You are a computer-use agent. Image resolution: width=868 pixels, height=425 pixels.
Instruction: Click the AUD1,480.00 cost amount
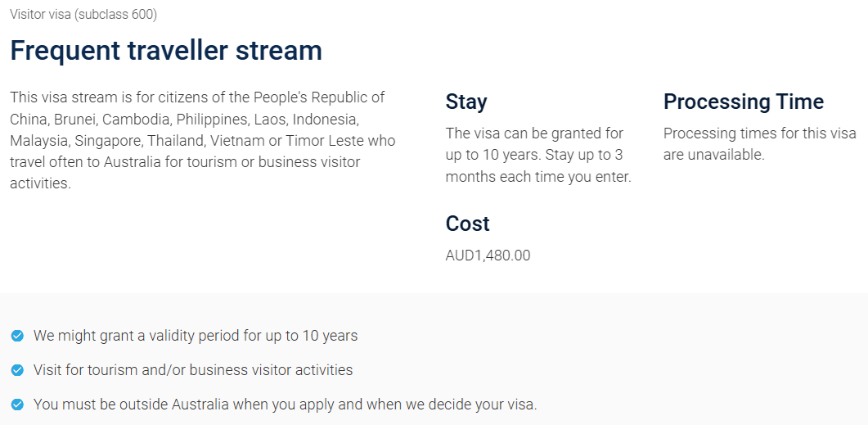488,255
